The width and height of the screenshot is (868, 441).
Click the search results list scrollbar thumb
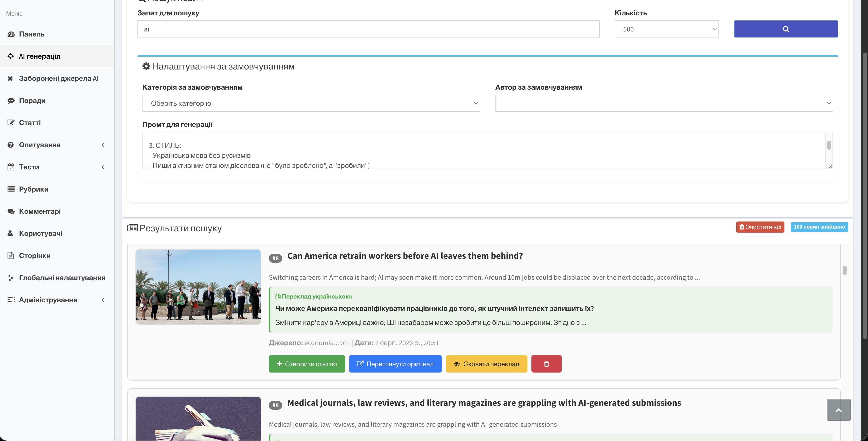[x=844, y=270]
